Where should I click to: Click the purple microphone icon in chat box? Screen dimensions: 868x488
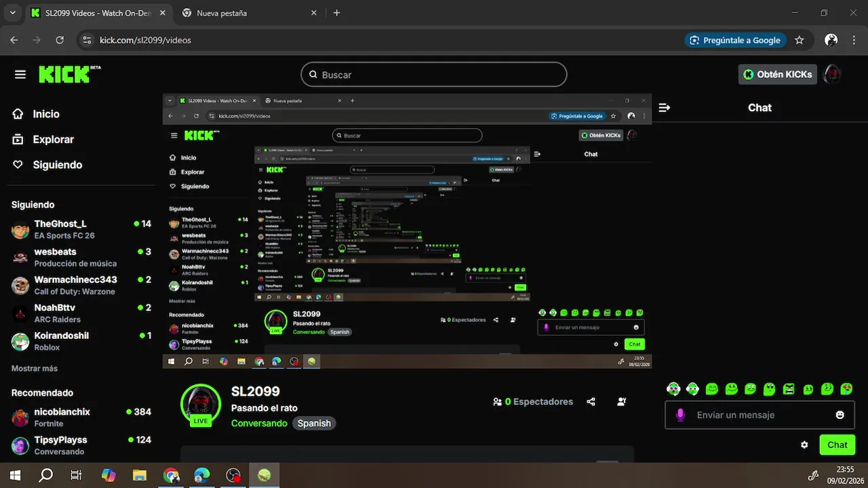pos(680,415)
